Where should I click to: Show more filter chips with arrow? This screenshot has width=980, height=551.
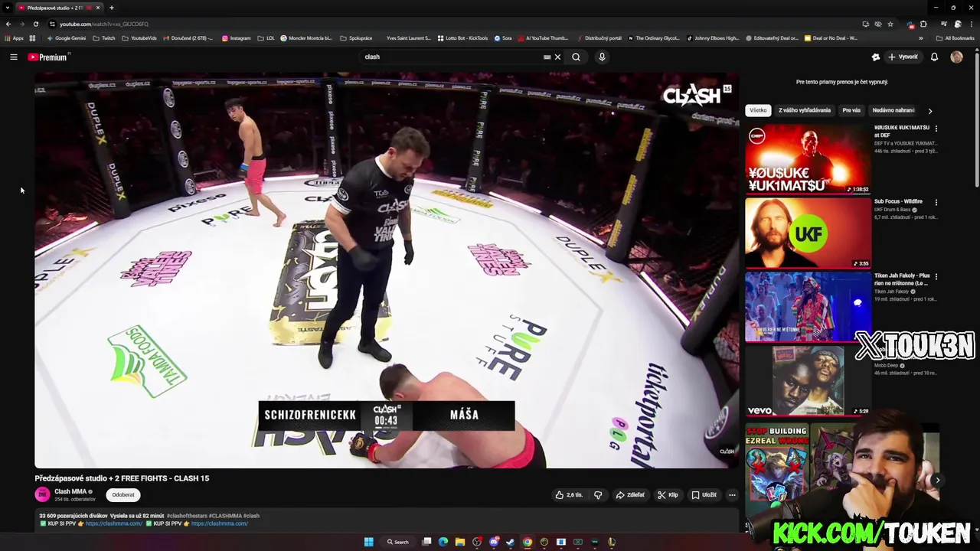click(x=930, y=111)
